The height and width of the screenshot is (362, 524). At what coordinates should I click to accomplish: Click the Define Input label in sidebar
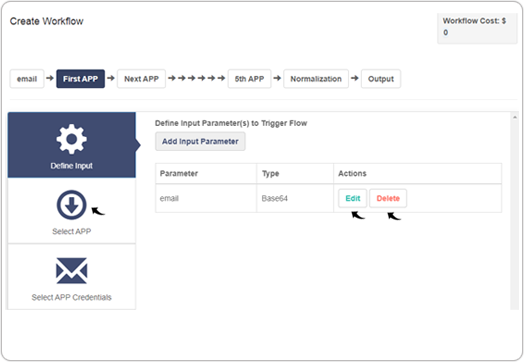(72, 166)
